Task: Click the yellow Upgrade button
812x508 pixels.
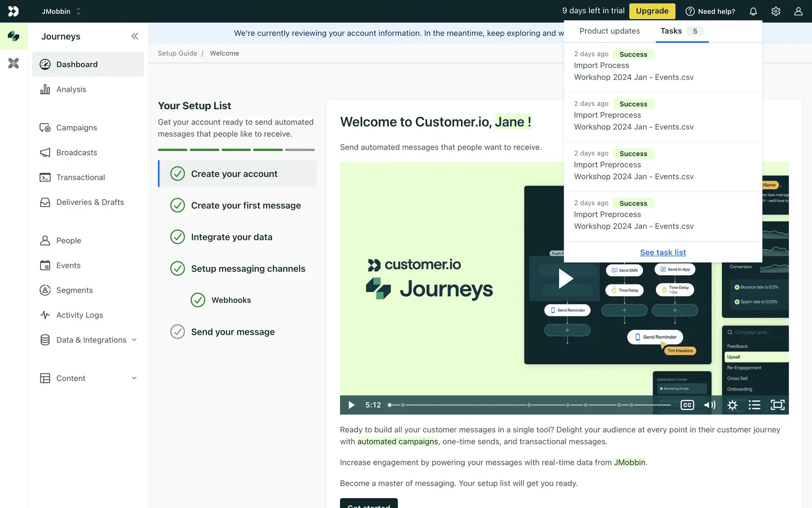Action: click(x=652, y=11)
